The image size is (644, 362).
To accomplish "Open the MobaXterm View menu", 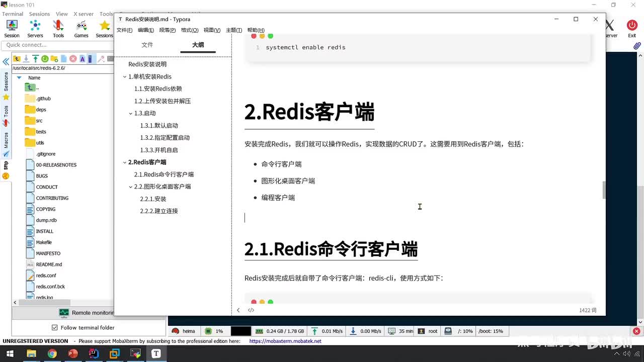I will 62,14.
